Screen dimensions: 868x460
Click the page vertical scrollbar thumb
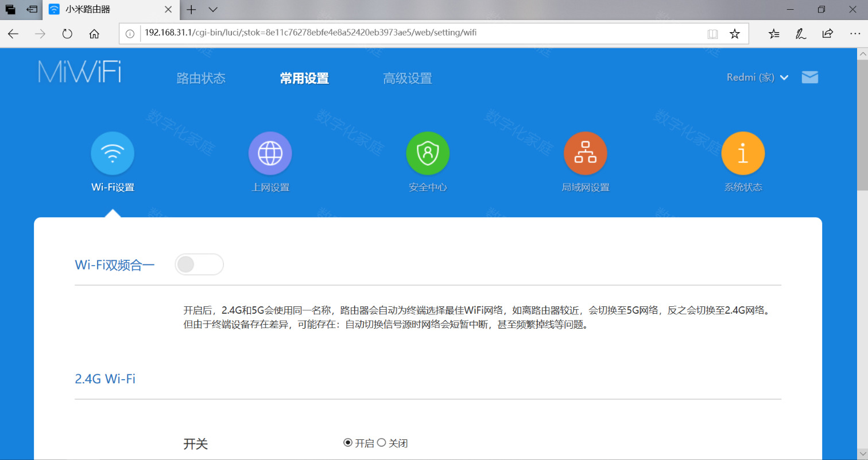[862, 125]
